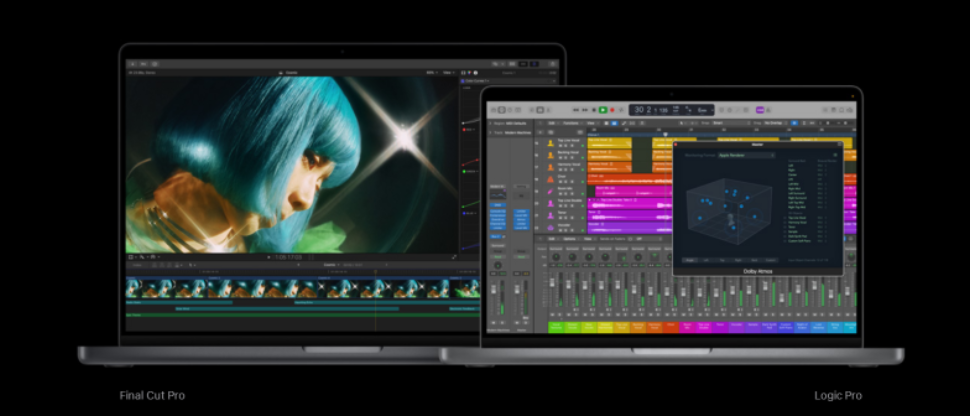Click the play button under Final Cut viewer
The height and width of the screenshot is (416, 970).
point(268,257)
